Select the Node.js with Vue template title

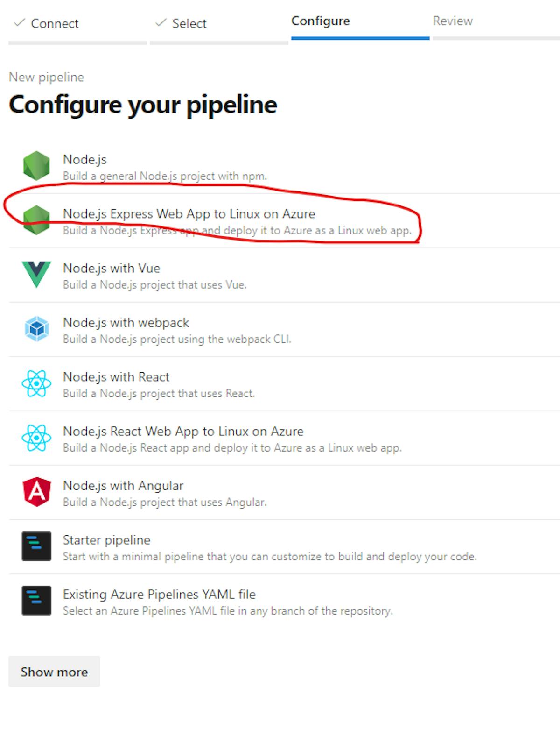[x=112, y=268]
